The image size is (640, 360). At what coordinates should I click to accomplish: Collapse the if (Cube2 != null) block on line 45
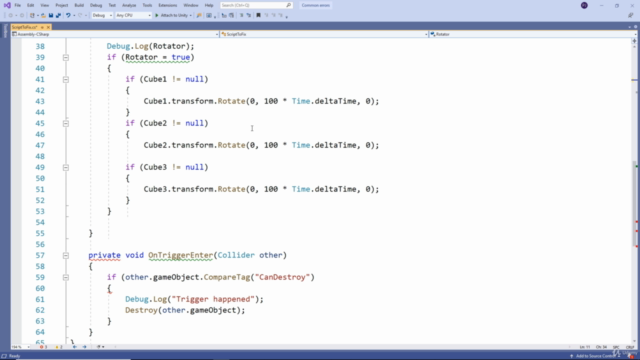[66, 124]
